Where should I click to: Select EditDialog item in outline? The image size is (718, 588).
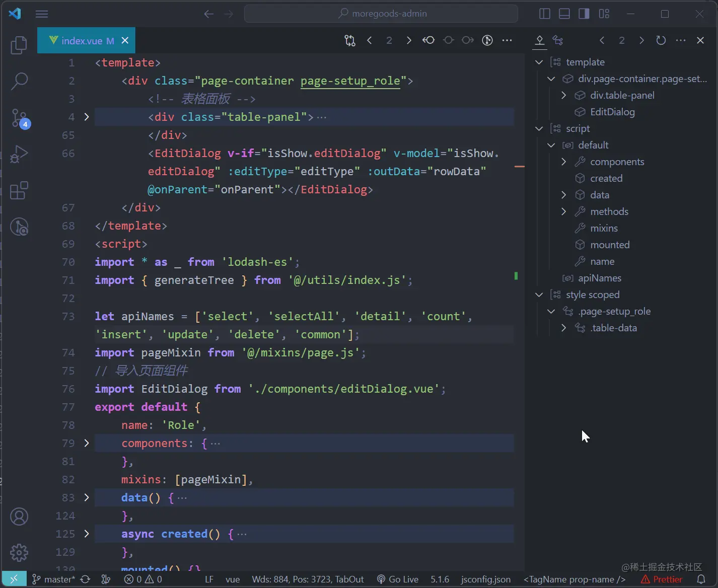612,112
